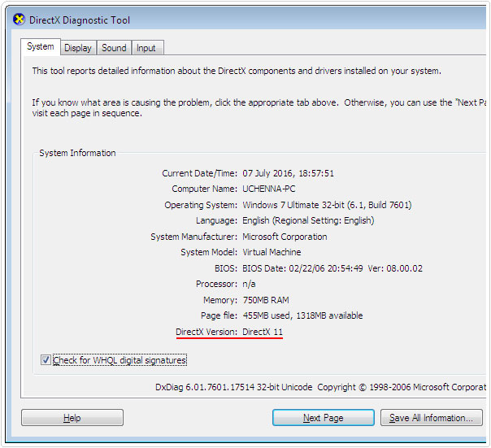Click the Windows 7 Ultimate 32-bit value
This screenshot has height=448, width=491.
pos(327,205)
